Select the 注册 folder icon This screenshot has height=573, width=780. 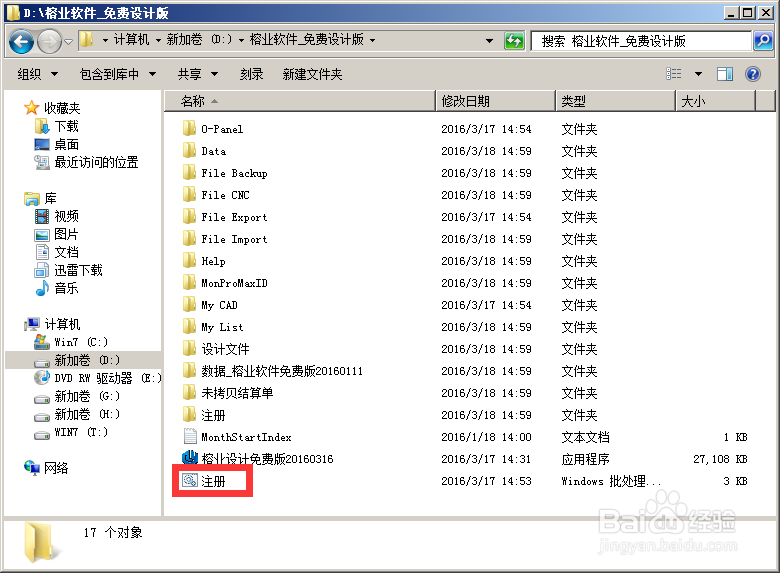[x=189, y=414]
